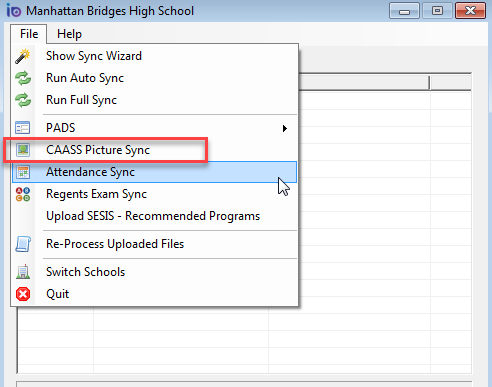This screenshot has height=387, width=492.
Task: Click the Regents Exam Sync ABCD icon
Action: 23,194
